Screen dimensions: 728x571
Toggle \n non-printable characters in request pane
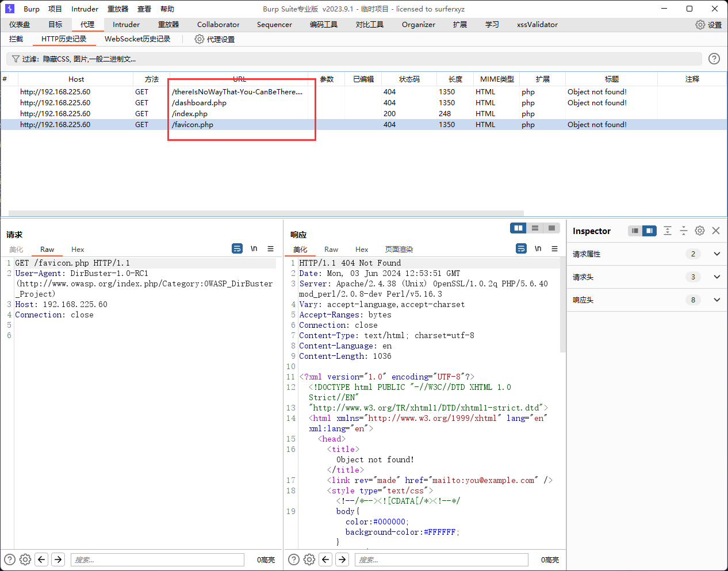[x=254, y=248]
